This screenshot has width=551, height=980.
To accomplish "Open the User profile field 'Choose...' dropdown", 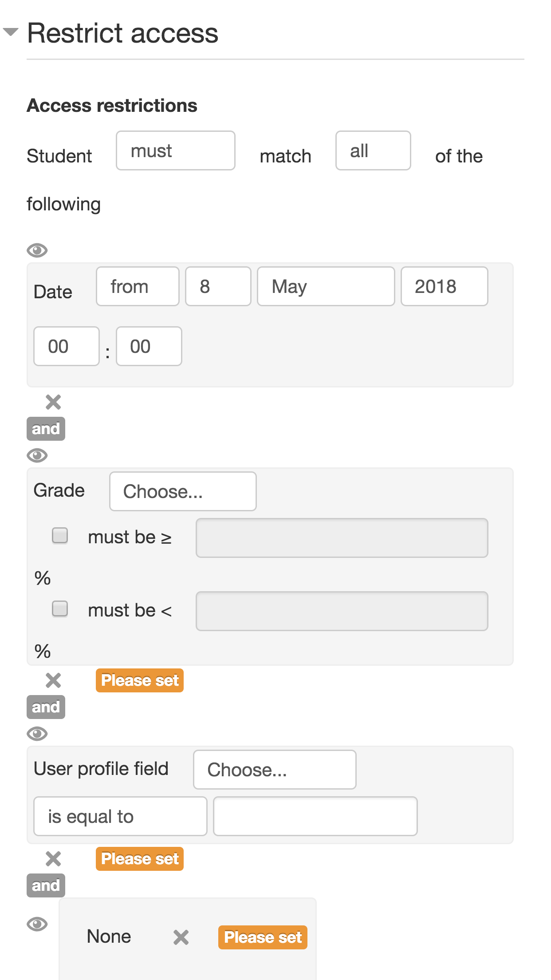I will coord(275,770).
